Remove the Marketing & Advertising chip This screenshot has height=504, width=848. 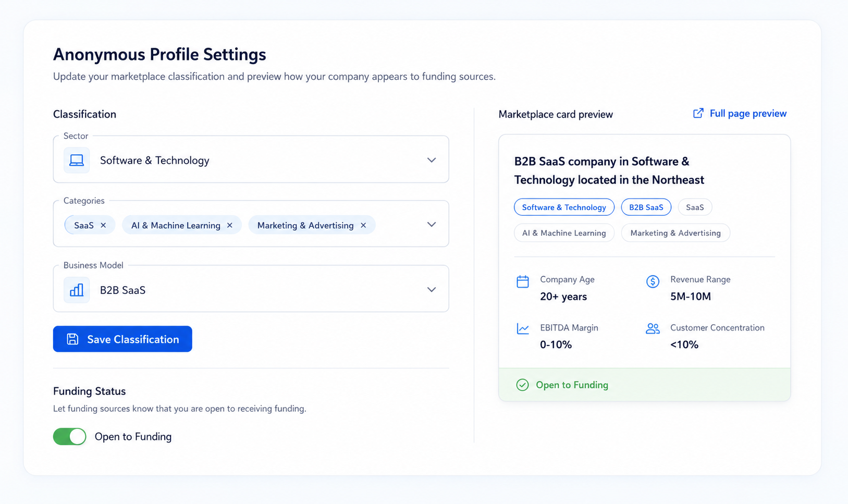click(x=363, y=225)
